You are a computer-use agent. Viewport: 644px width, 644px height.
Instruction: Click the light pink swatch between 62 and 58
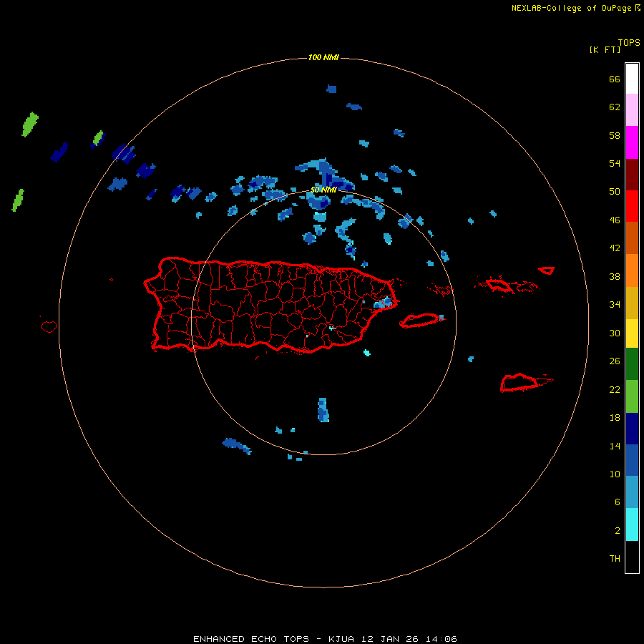632,110
